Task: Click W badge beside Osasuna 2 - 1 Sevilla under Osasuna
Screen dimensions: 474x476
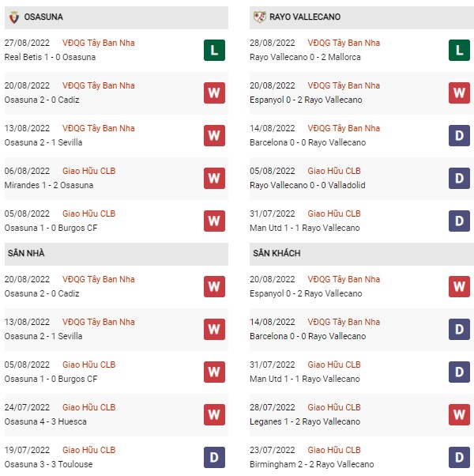Action: coord(214,135)
